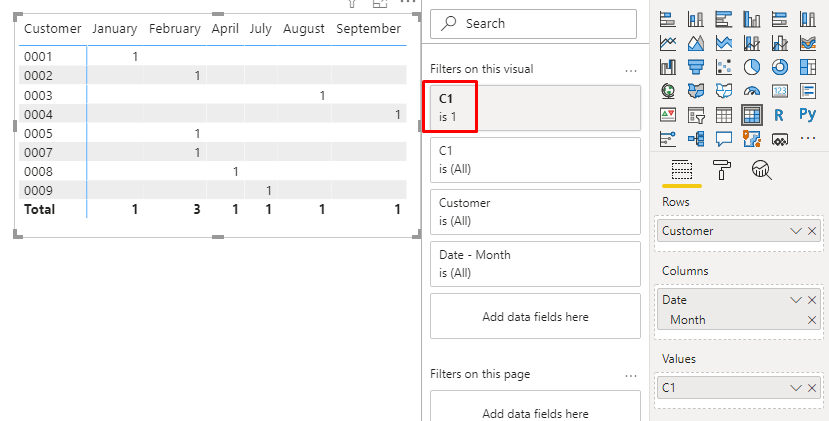Select the Q&A speech bubble visual
The height and width of the screenshot is (421, 829).
(x=724, y=139)
